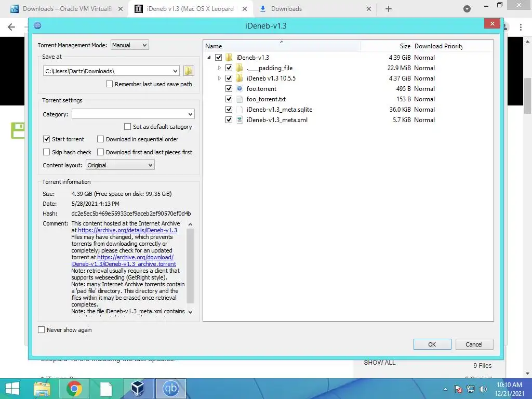
Task: Uncheck the padding_file folder checkbox
Action: pyautogui.click(x=229, y=68)
